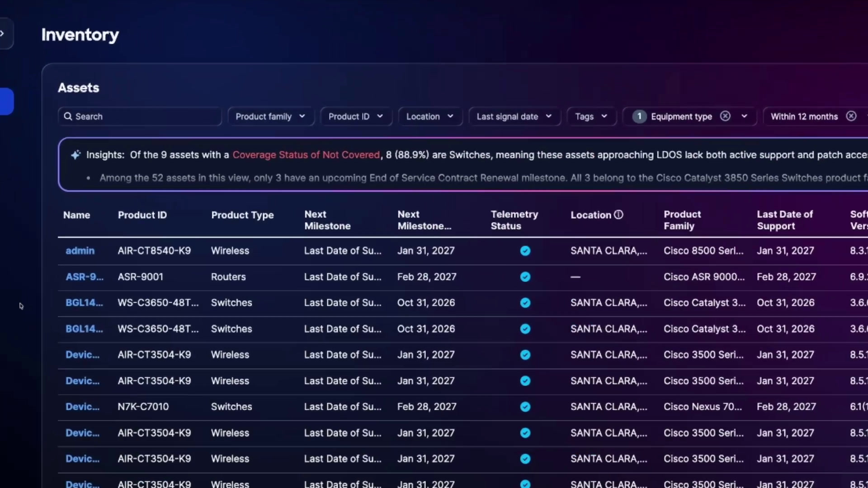Expand the collapsed left sidebar arrow

click(x=3, y=33)
